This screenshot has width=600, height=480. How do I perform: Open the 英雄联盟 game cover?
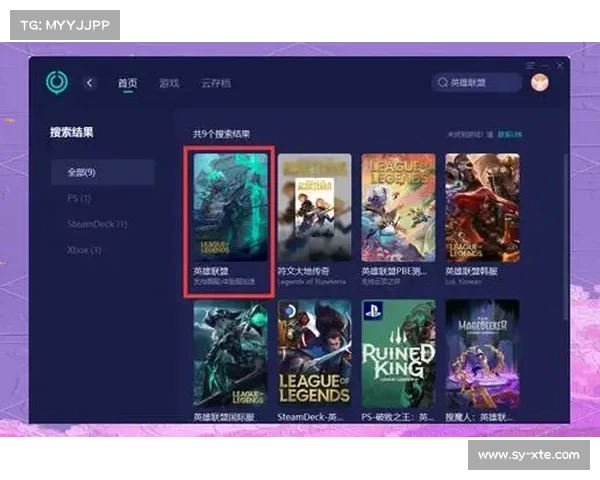(x=230, y=207)
